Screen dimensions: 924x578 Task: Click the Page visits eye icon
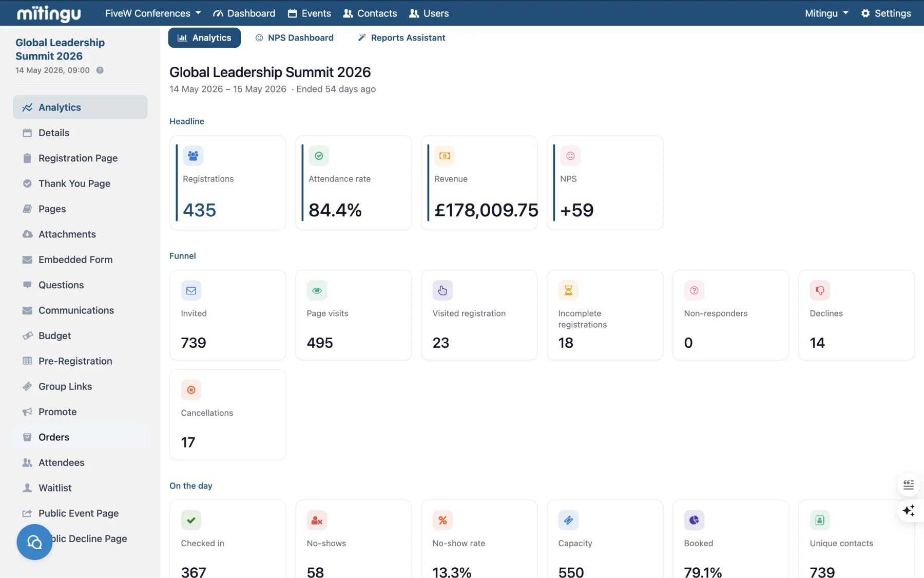[x=317, y=290]
